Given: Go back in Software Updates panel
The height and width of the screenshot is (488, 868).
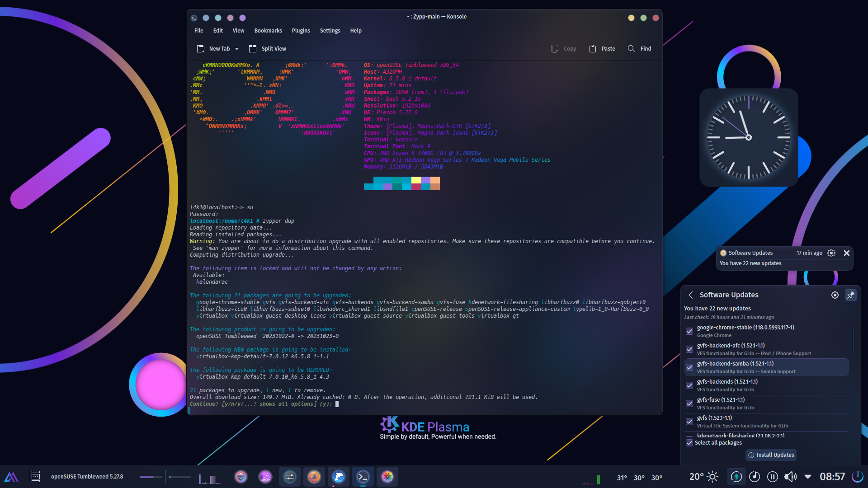Looking at the screenshot, I should click(x=690, y=295).
